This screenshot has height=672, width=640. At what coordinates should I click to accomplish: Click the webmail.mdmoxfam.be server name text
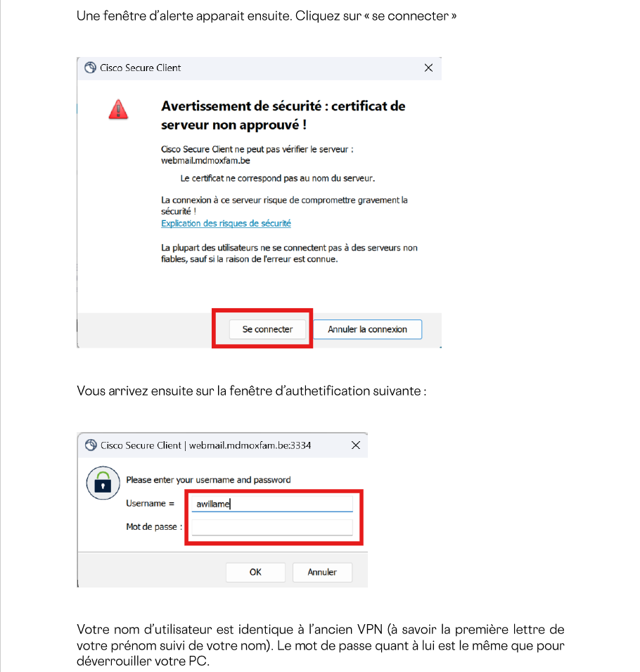coord(205,160)
